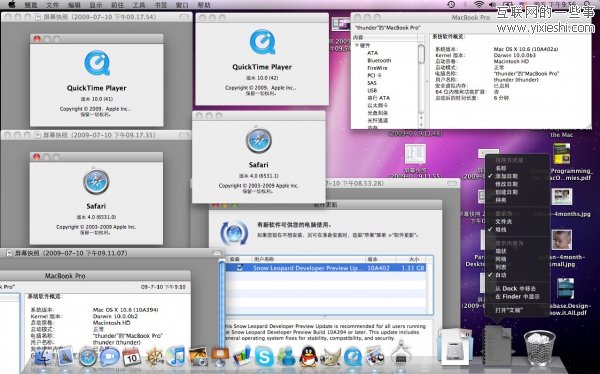Open Skype from the Dock

tap(264, 356)
